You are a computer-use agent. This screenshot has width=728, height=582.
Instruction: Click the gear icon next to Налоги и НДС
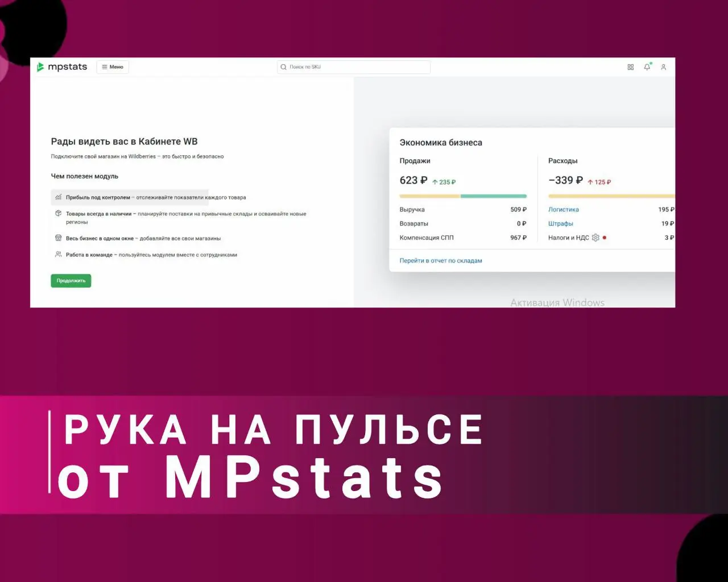[595, 238]
